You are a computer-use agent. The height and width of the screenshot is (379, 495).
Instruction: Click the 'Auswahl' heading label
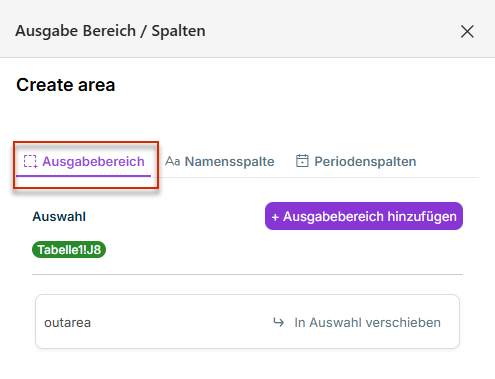click(x=59, y=217)
